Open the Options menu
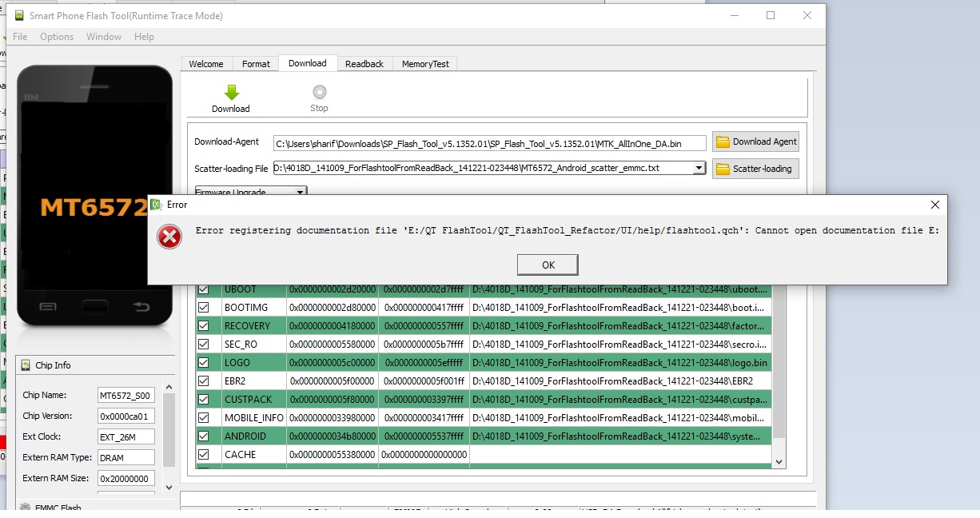The width and height of the screenshot is (980, 518). pyautogui.click(x=57, y=37)
